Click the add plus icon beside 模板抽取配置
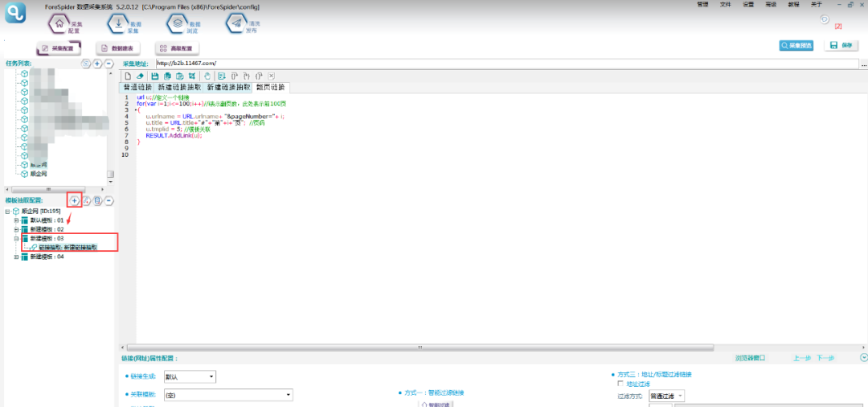 tap(75, 200)
